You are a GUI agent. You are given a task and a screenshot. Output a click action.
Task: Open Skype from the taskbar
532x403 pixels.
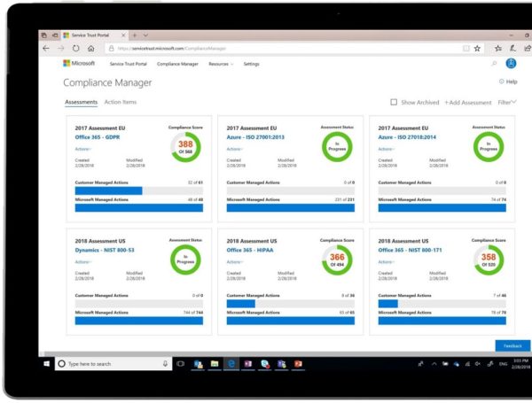(265, 364)
